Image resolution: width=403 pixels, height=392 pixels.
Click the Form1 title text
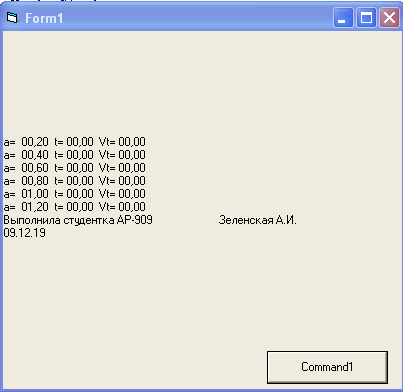point(44,18)
